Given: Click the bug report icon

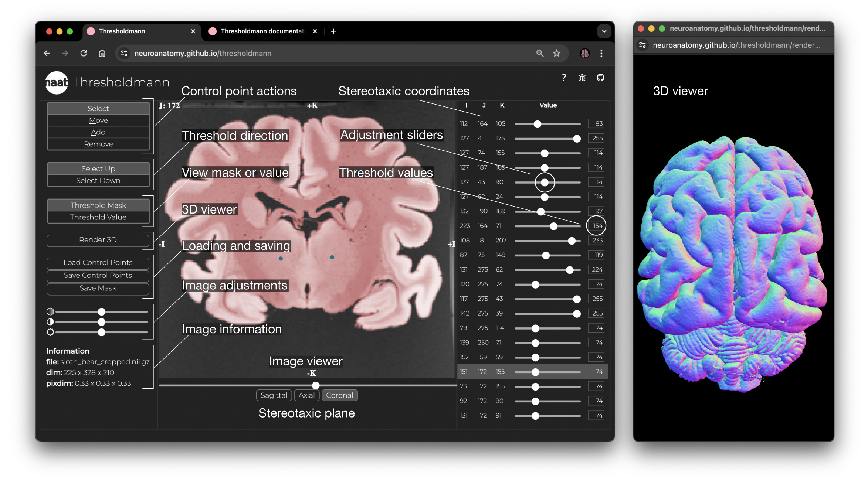Looking at the screenshot, I should tap(582, 78).
